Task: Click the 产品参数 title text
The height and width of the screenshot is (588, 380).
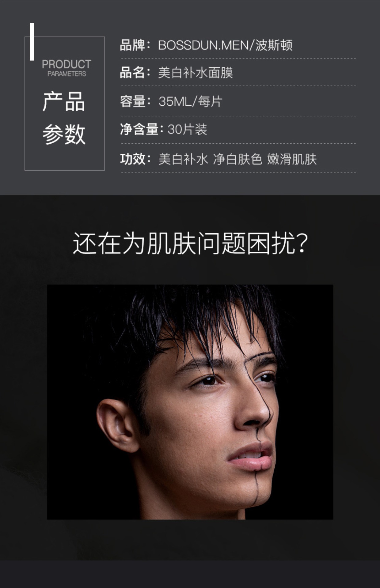Action: tap(64, 118)
